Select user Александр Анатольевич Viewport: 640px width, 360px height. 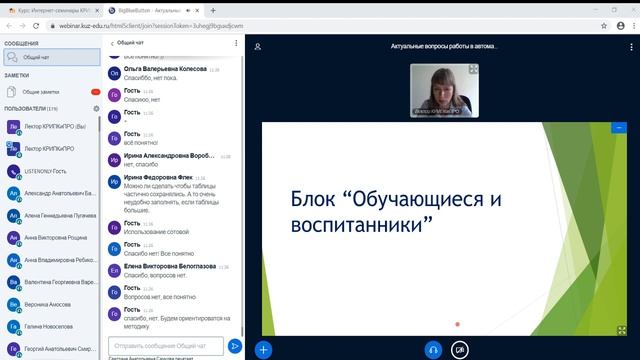[50, 193]
